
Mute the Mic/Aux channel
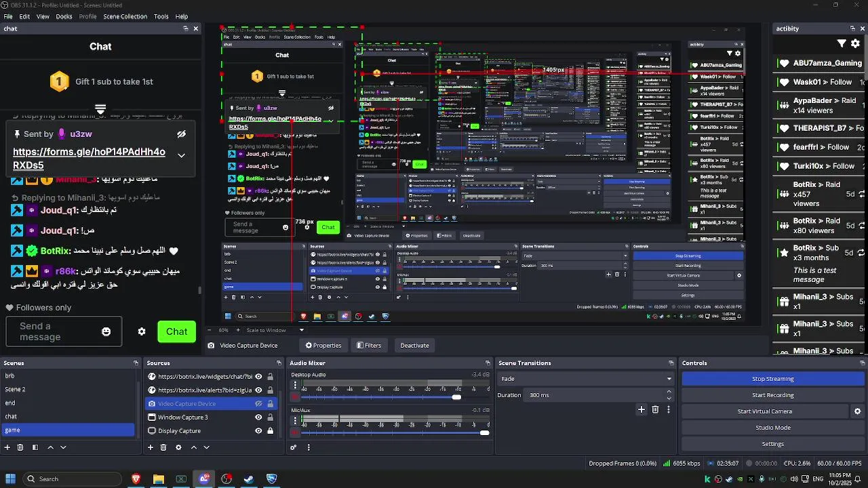[x=295, y=432]
